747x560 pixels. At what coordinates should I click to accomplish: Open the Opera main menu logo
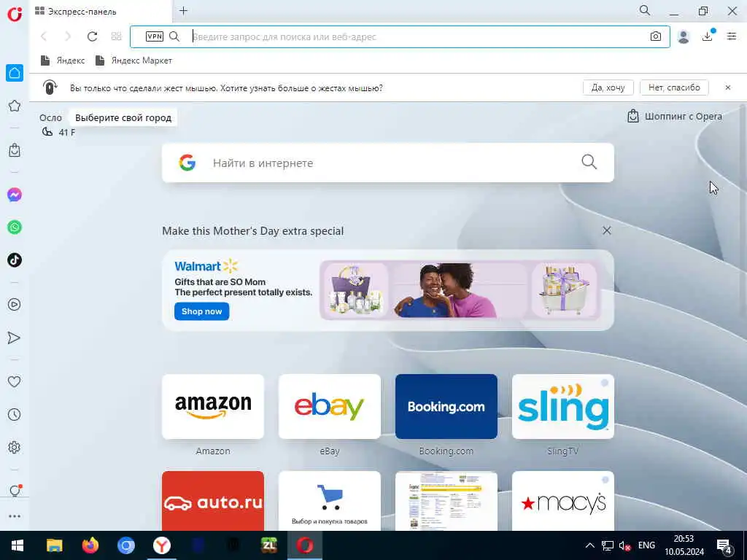coord(15,14)
